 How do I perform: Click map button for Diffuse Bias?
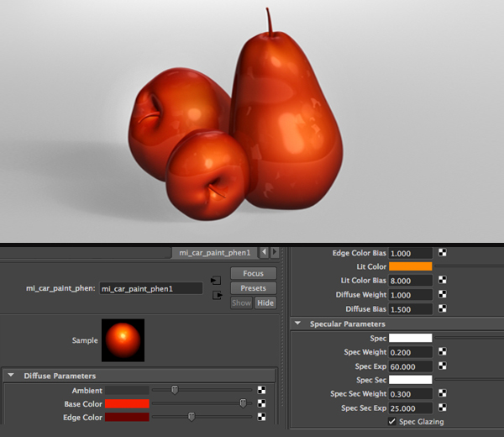pyautogui.click(x=443, y=308)
